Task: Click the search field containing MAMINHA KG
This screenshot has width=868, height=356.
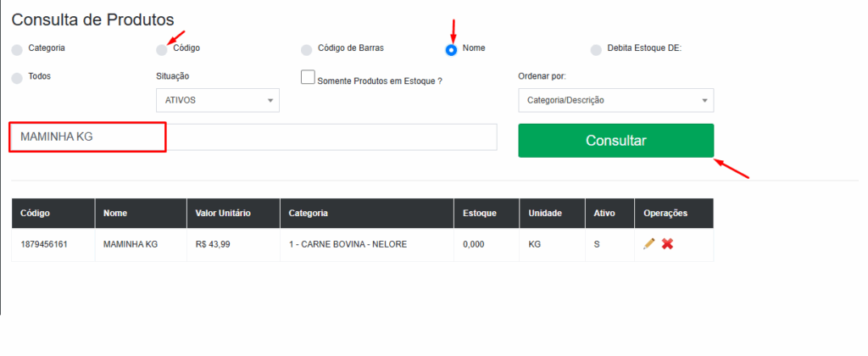Action: click(x=253, y=137)
